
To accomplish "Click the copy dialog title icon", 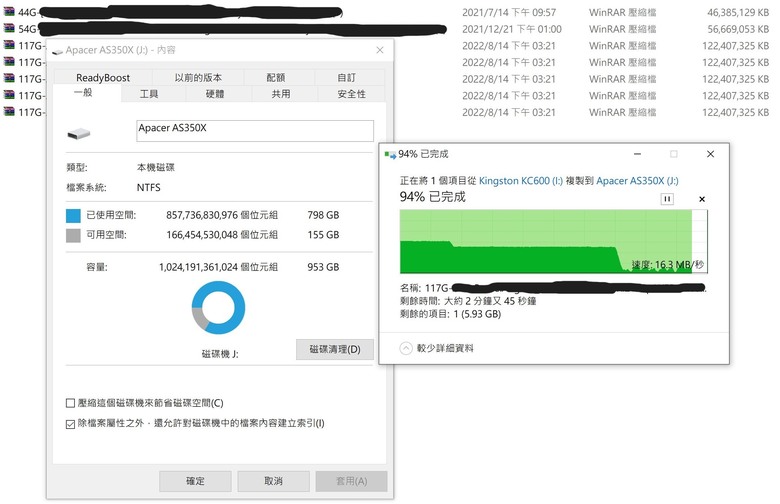I will coord(390,155).
